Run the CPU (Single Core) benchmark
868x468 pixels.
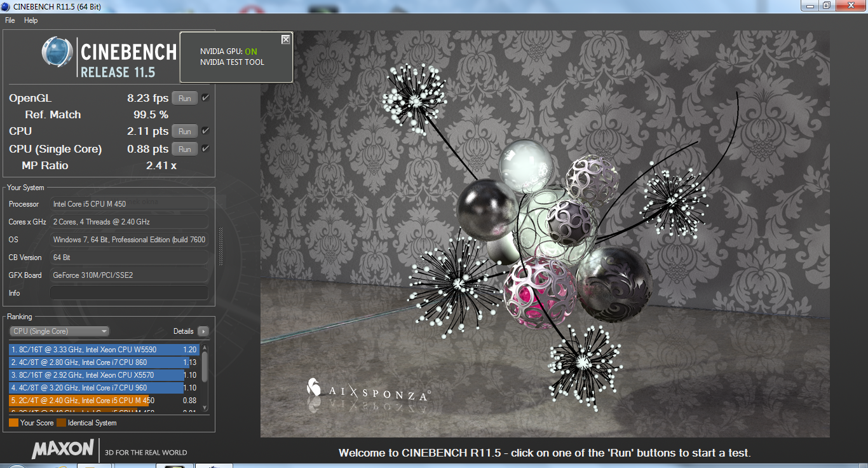click(184, 149)
